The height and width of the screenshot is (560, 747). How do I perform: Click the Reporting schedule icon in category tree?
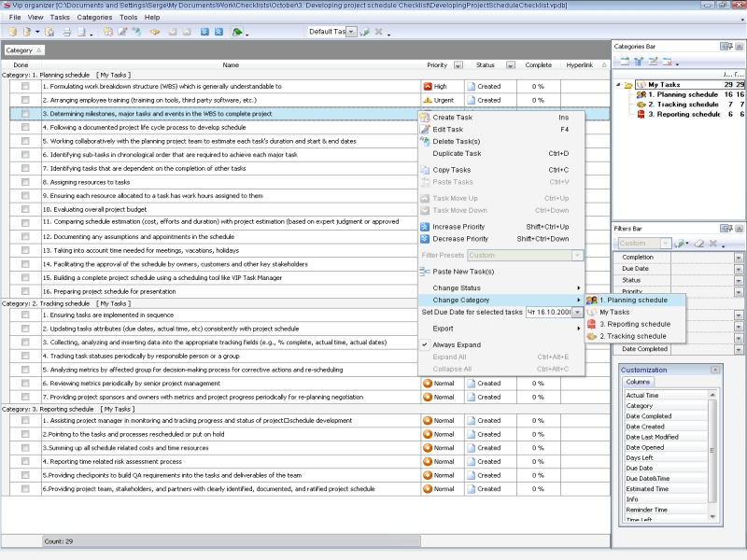641,115
